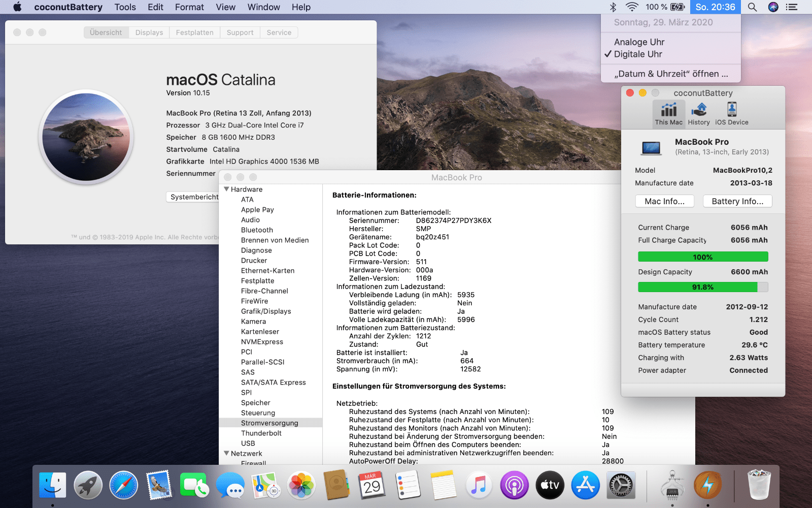Open Spotlight search
812x508 pixels.
coord(753,7)
